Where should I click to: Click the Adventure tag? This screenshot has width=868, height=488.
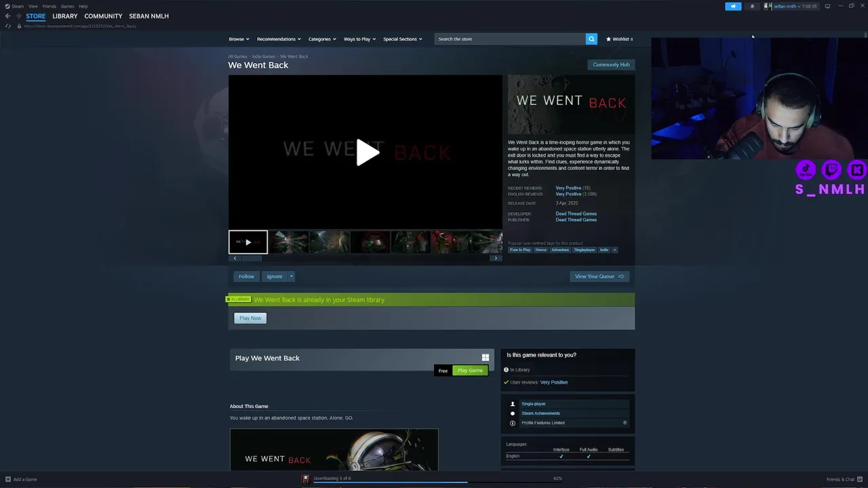(x=560, y=250)
